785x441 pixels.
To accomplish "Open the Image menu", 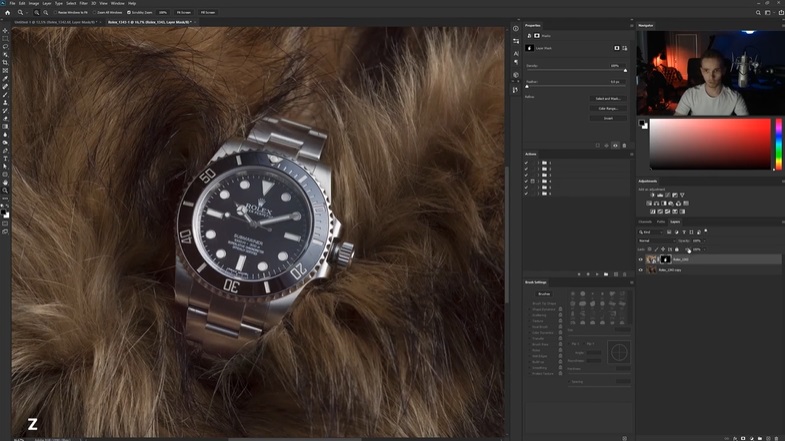I will point(34,3).
